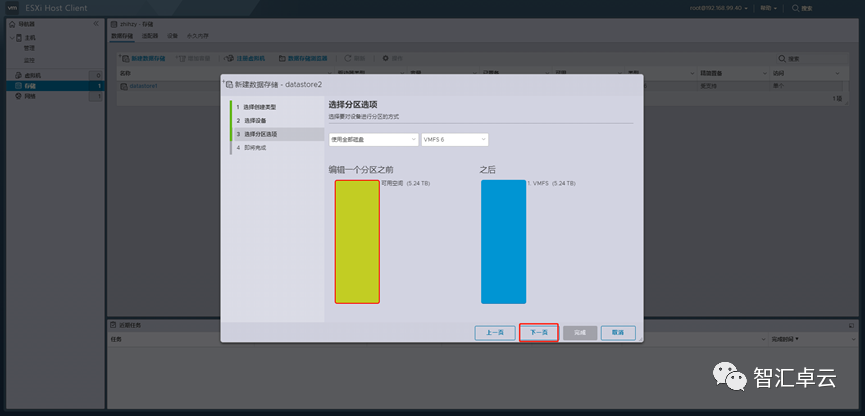The height and width of the screenshot is (416, 865).
Task: Collapse the navigator panel with the double-chevron
Action: point(96,24)
